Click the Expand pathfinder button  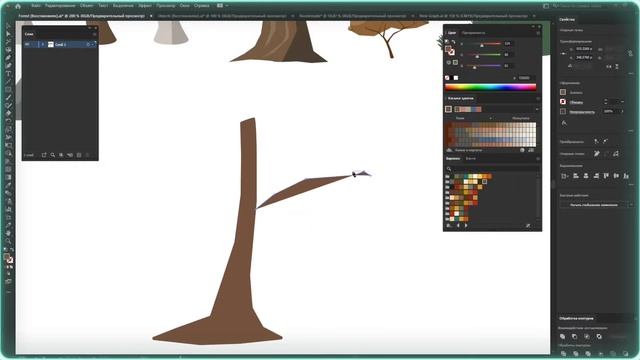click(x=619, y=336)
